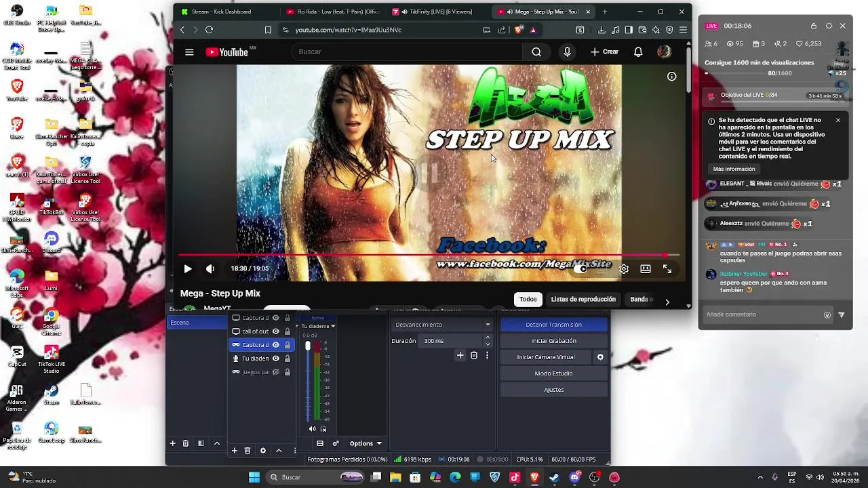Viewport: 868px width, 488px height.
Task: Switch to Flo Rida - Low tab
Action: coord(332,12)
